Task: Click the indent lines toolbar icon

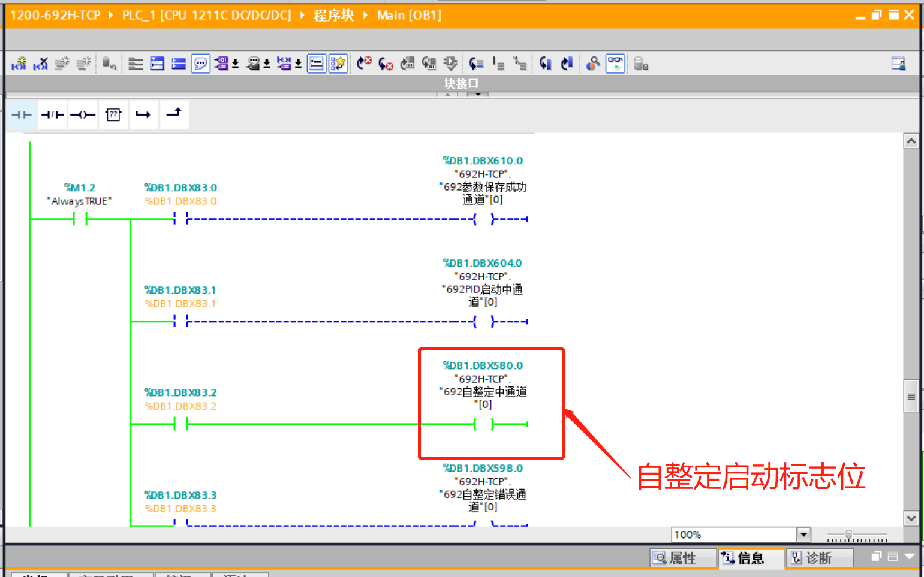Action: [498, 64]
